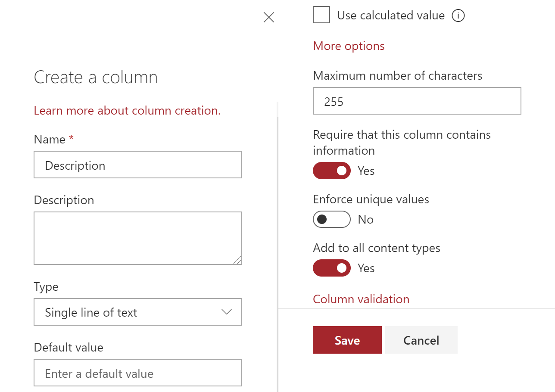Click the Default value field

click(137, 372)
